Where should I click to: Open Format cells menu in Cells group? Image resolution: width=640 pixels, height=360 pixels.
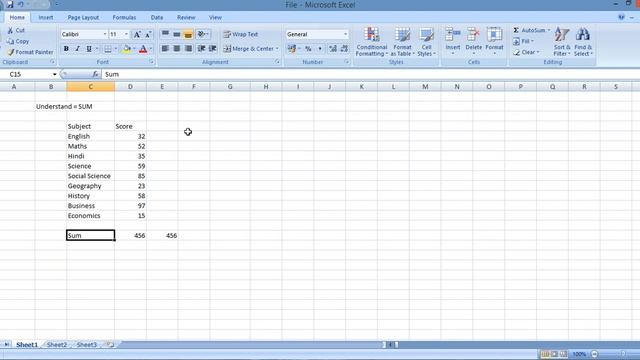point(494,41)
